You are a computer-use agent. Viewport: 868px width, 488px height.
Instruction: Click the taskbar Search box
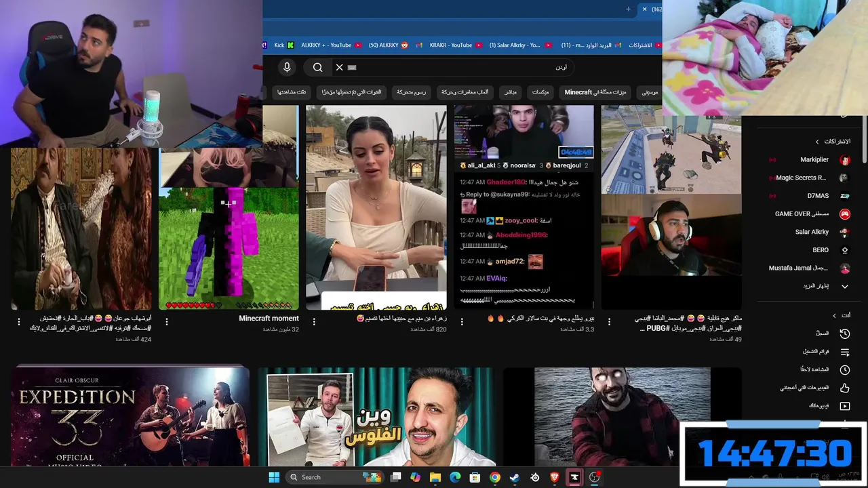point(335,477)
